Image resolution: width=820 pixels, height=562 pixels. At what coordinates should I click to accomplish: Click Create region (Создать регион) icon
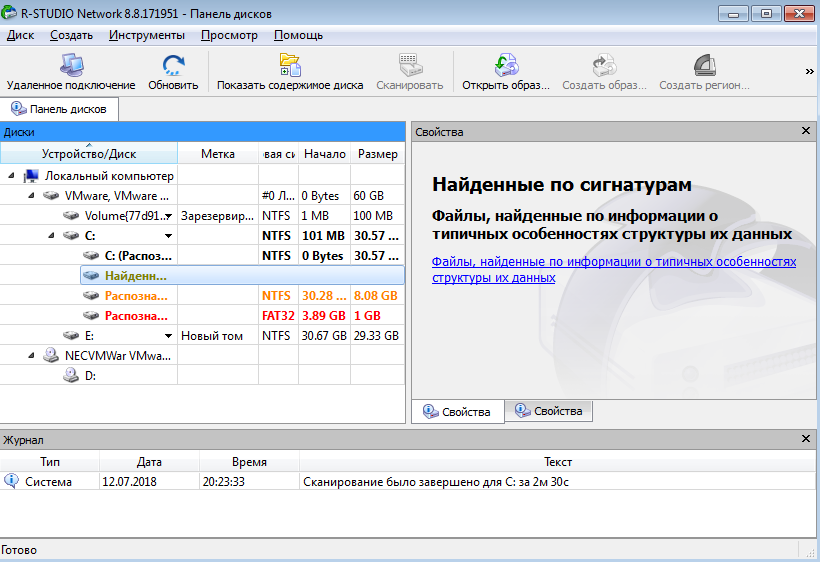tap(704, 65)
